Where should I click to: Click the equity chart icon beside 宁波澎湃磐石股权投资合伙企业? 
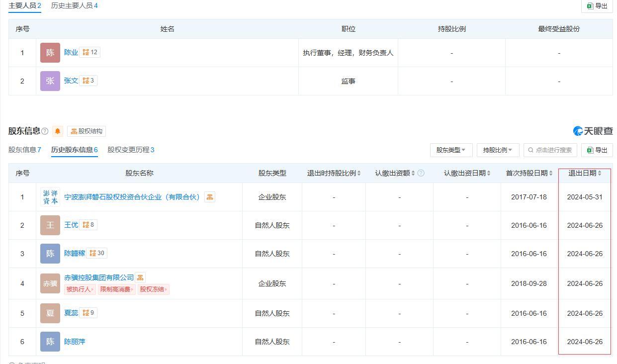pyautogui.click(x=209, y=197)
